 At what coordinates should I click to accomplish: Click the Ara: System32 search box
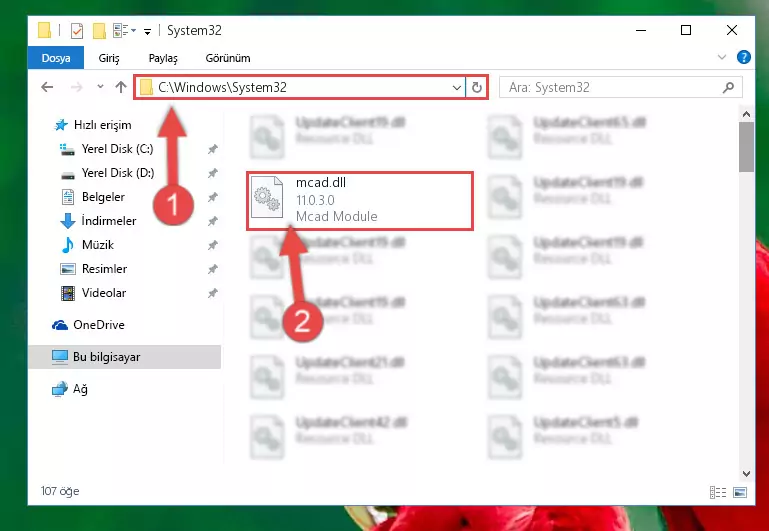pyautogui.click(x=620, y=88)
